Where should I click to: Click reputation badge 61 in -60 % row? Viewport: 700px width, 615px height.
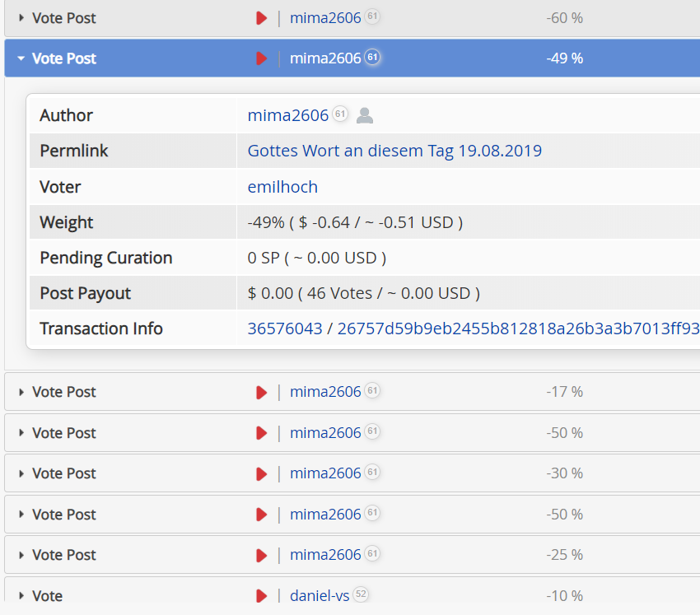click(372, 16)
